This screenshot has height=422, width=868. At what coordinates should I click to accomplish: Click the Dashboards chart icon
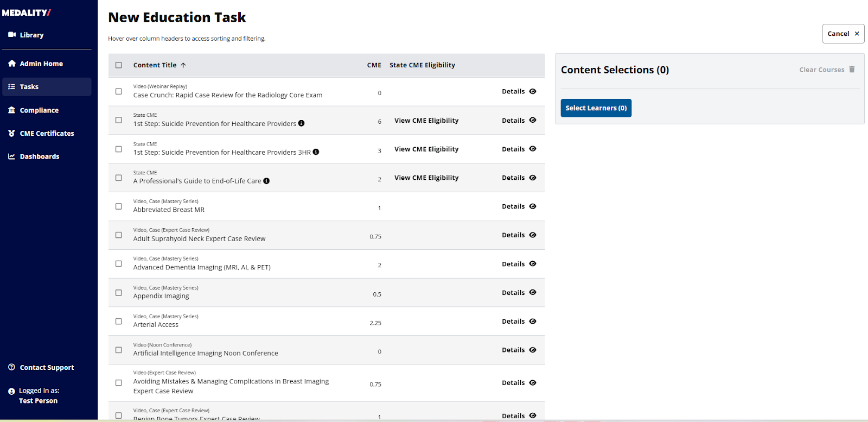pos(12,156)
